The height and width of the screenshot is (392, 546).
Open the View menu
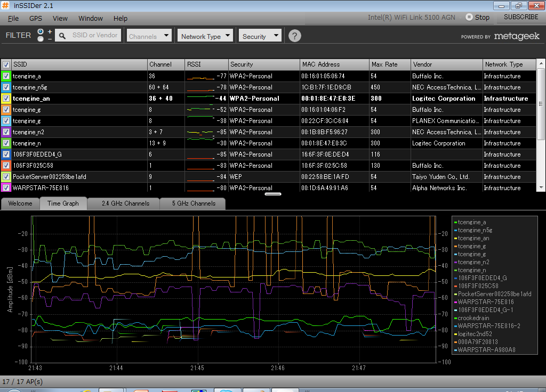tap(60, 19)
